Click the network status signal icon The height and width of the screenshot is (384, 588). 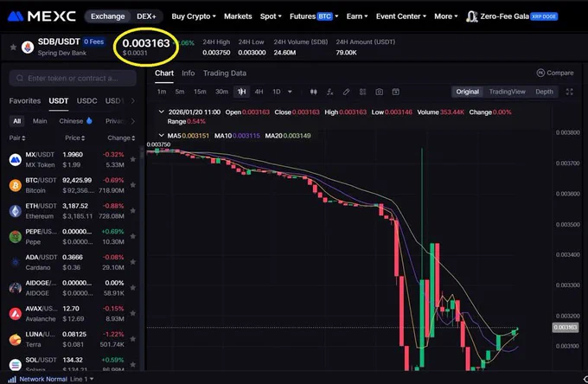click(12, 379)
